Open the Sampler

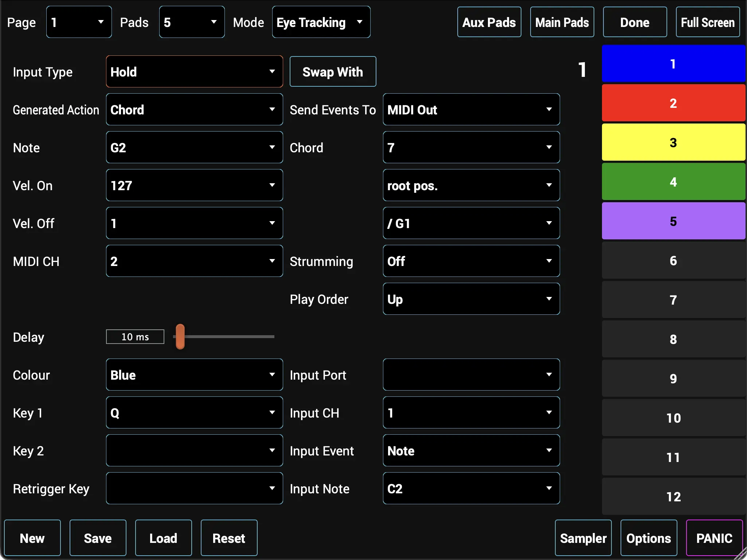click(582, 537)
